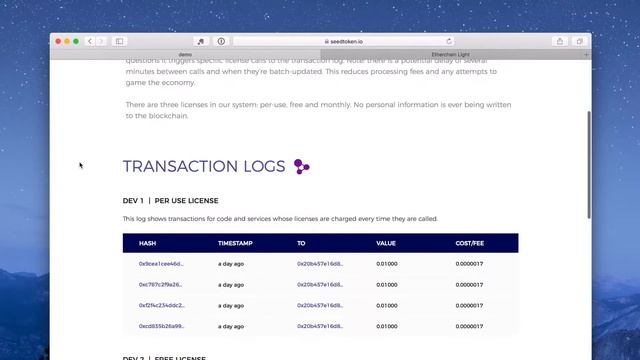Click the extension icon left of the info button
The image size is (640, 360).
point(201,41)
